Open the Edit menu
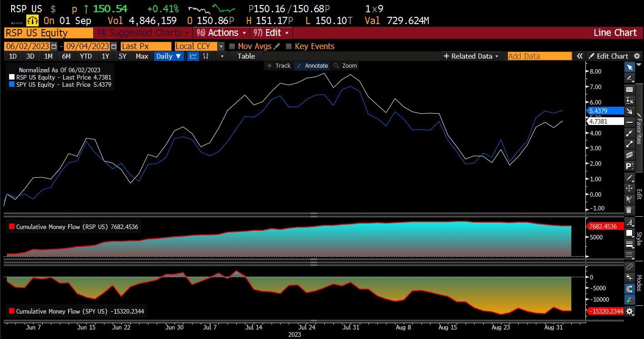Image resolution: width=644 pixels, height=339 pixels. tap(271, 33)
